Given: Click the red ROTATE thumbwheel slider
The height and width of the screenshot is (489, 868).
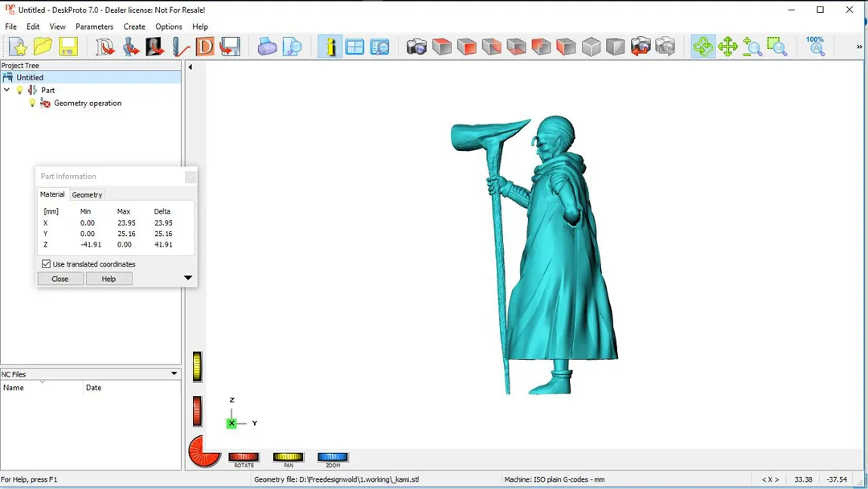Looking at the screenshot, I should pyautogui.click(x=244, y=457).
